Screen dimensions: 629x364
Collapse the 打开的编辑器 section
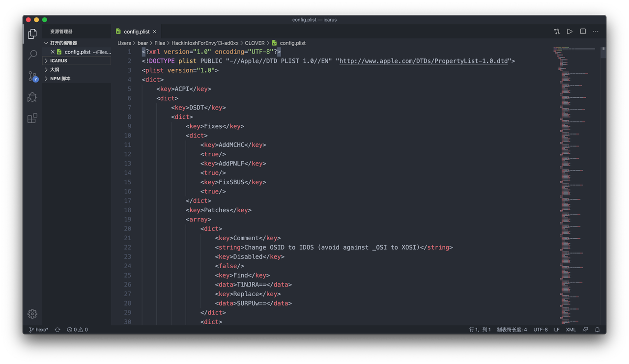point(77,43)
